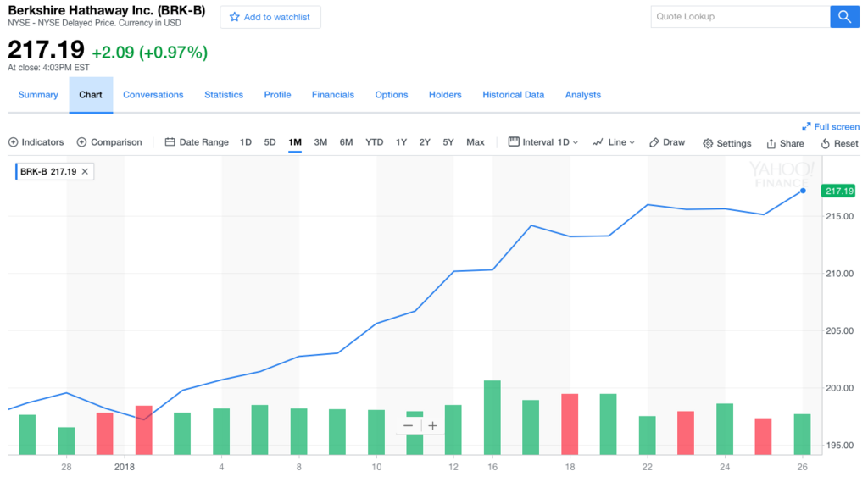868x477 pixels.
Task: Select the 1M range
Action: tap(295, 142)
